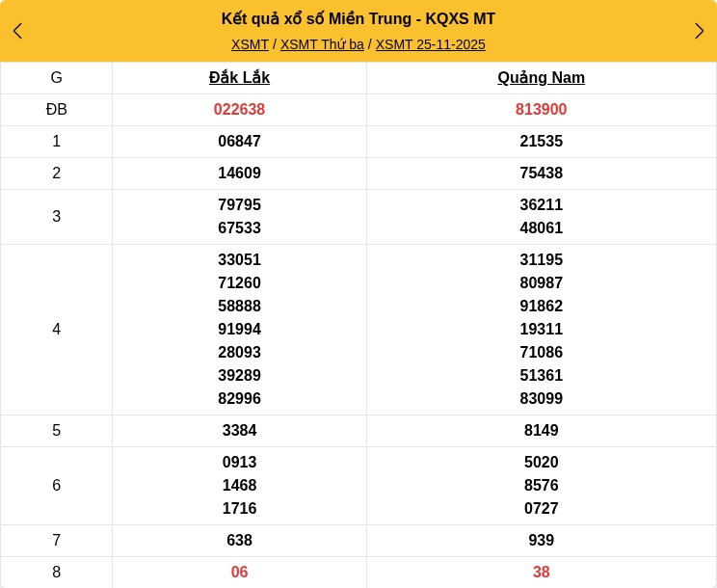Click Quảng Nam fifth prize 8149
The width and height of the screenshot is (717, 588).
[x=541, y=431]
